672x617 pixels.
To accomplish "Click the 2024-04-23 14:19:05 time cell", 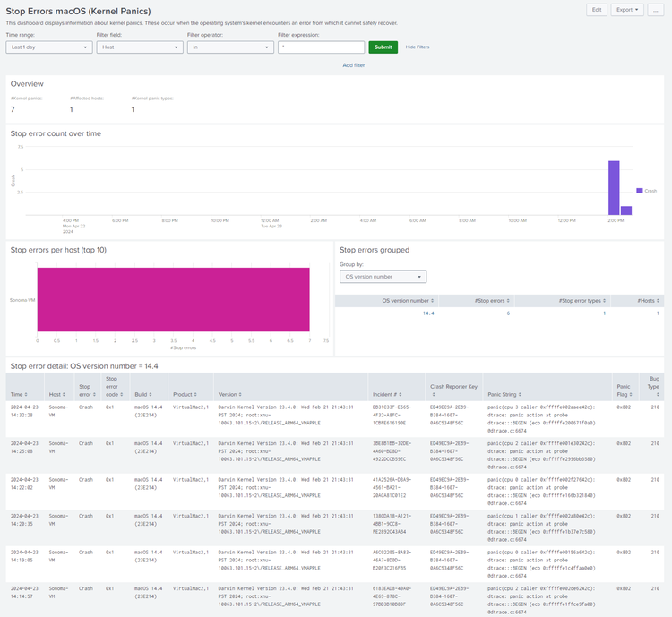I will pyautogui.click(x=24, y=556).
